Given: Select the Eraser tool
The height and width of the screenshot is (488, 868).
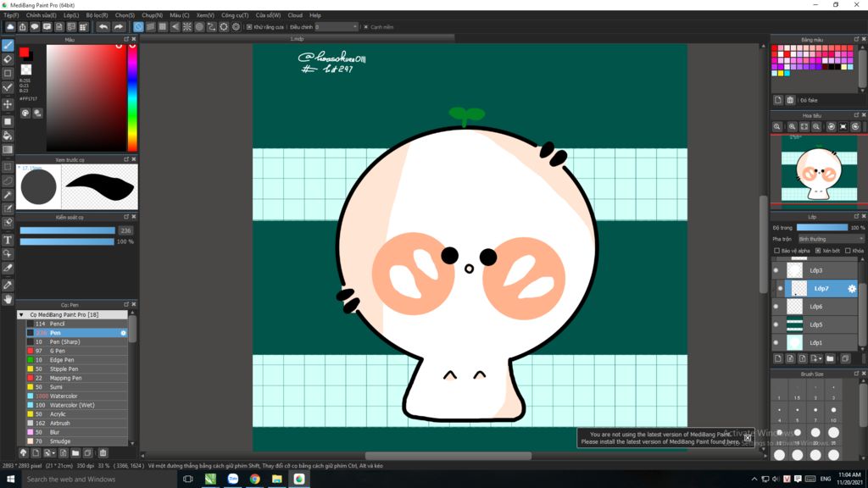Looking at the screenshot, I should pos(8,59).
